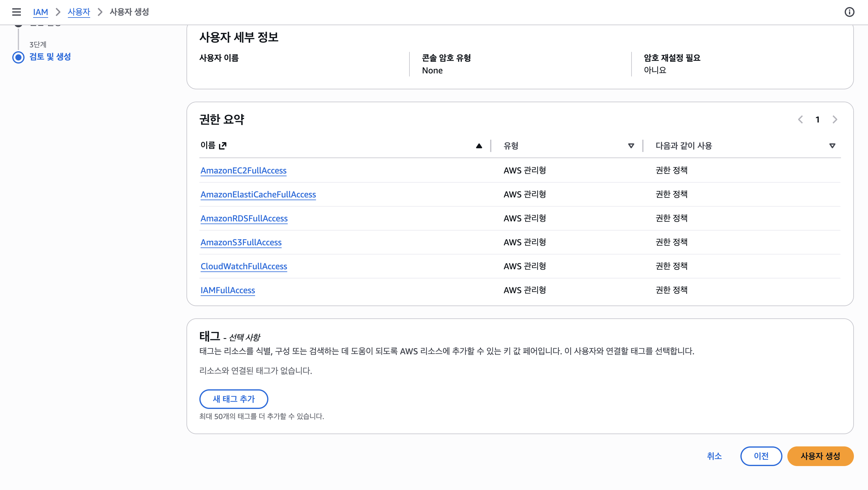Click 권한 정책 in AmazonElastiCacheFullAccess row
Screen dimensions: 868x490
coord(672,194)
